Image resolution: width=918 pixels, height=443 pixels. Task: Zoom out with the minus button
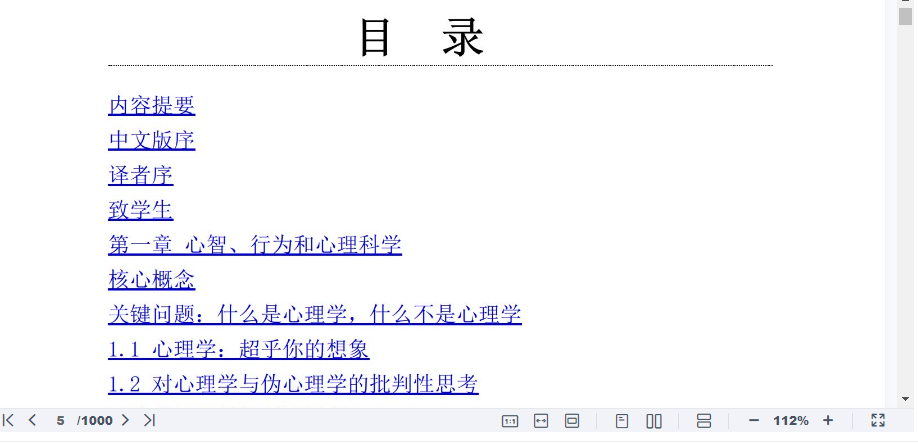(754, 421)
